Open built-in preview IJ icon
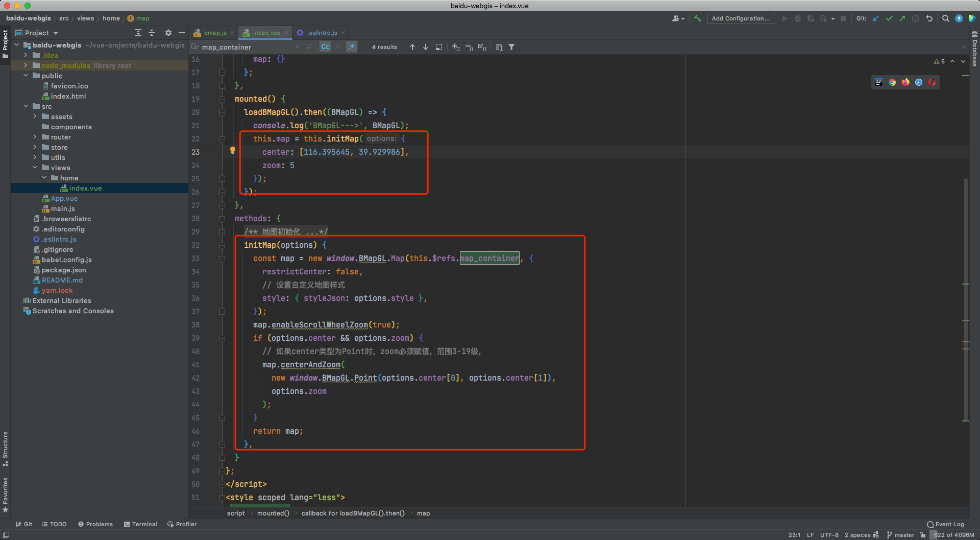 879,82
